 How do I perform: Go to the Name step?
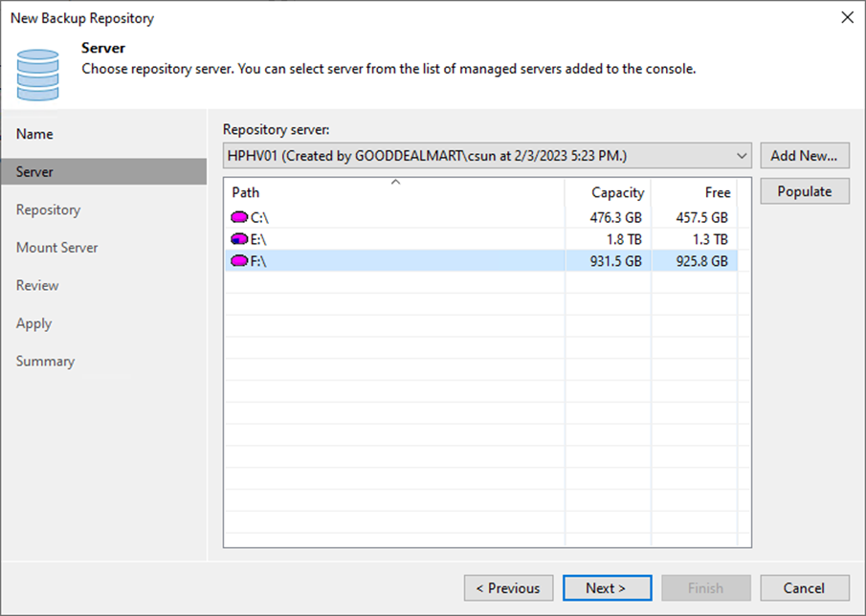(x=34, y=134)
